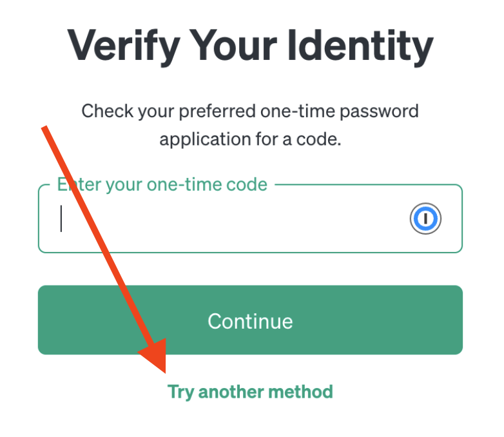Click the blue 1Password circle in code field
This screenshot has width=504, height=437.
[x=425, y=218]
